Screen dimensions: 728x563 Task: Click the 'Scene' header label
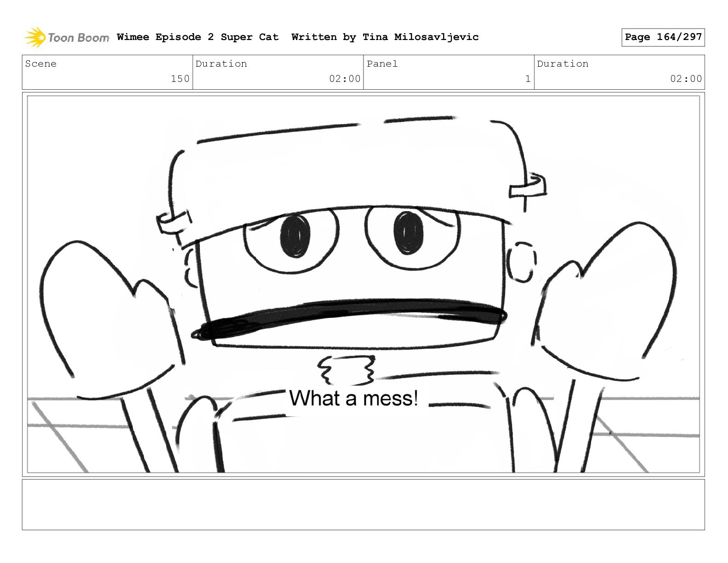41,63
